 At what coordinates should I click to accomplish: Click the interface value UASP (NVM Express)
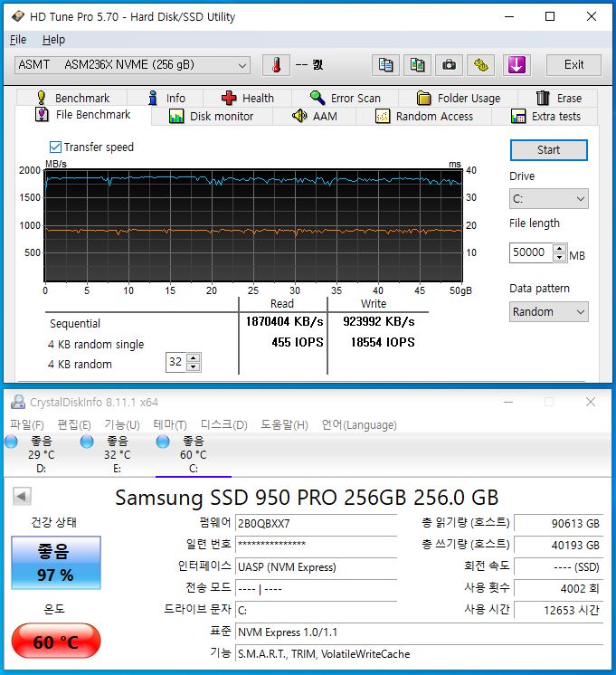click(x=316, y=567)
